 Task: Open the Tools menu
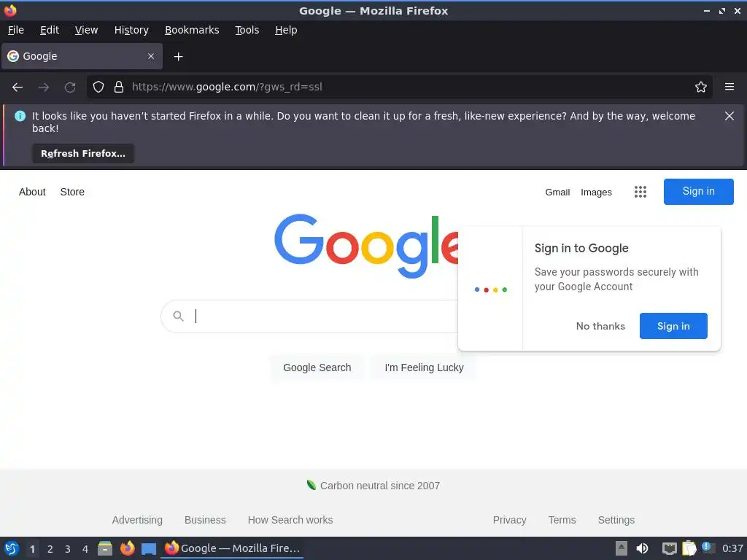click(x=247, y=30)
